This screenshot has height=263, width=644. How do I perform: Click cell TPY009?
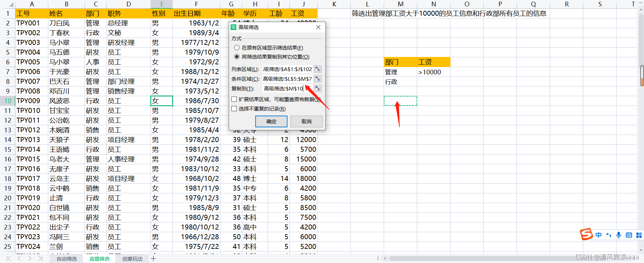coord(32,101)
